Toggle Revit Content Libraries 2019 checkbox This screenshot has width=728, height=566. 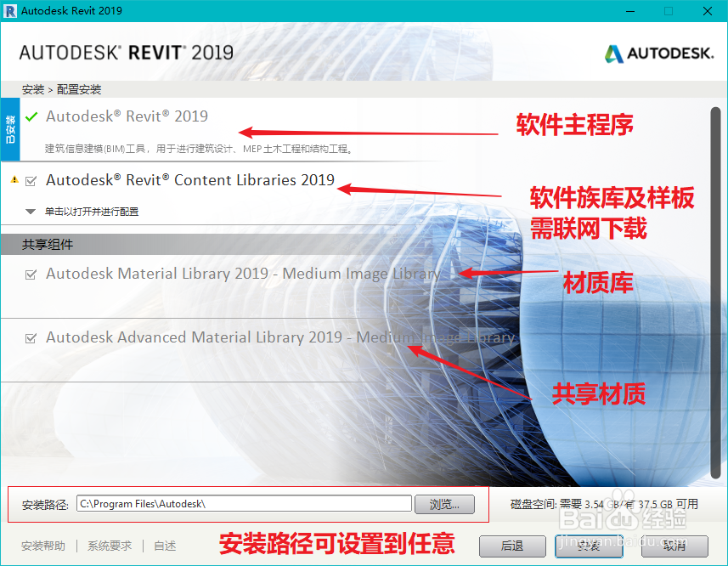click(31, 181)
